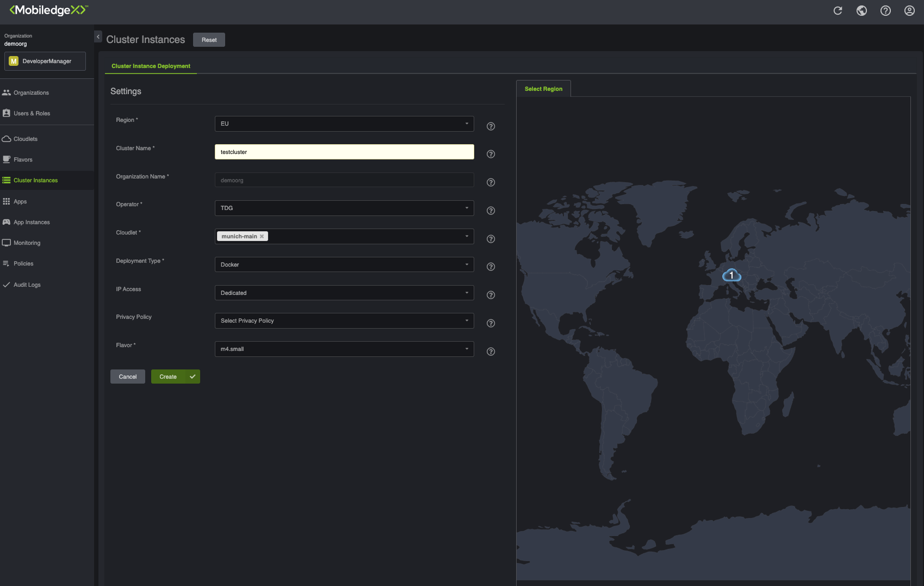Screen dimensions: 924x586
Task: Click the Cluster Instances page title
Action: tap(145, 40)
